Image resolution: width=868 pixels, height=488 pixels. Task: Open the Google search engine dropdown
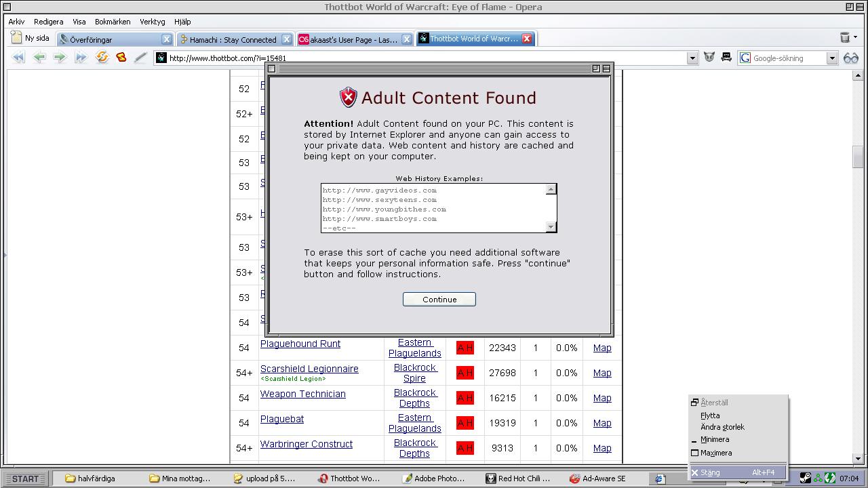click(x=832, y=58)
